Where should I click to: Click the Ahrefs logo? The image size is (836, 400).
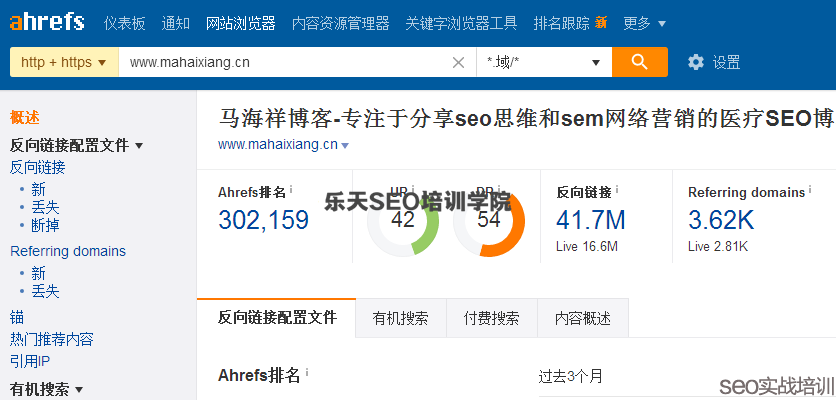(47, 21)
